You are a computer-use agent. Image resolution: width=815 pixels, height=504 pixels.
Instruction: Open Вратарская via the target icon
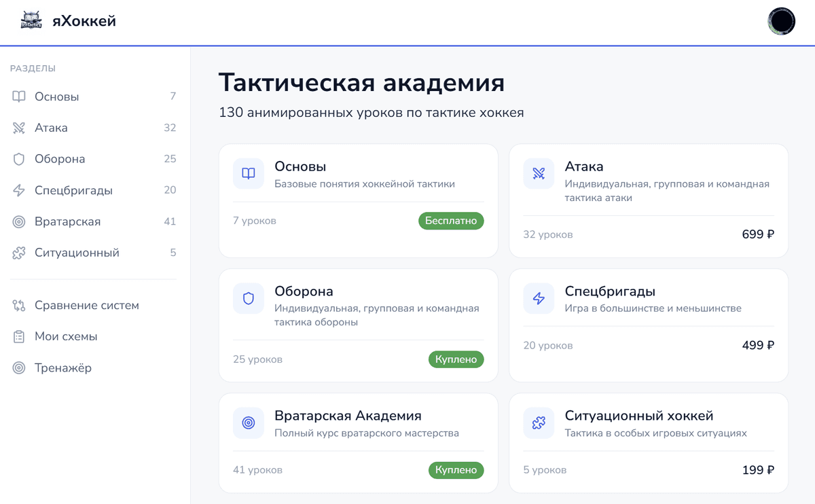[19, 221]
